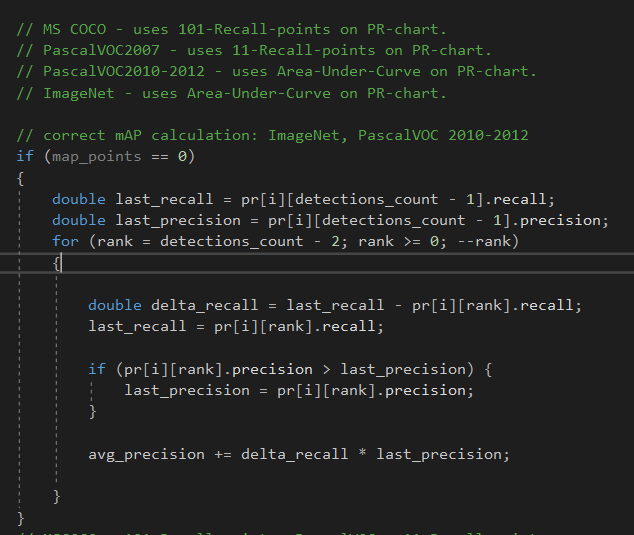Click the 'last_recall = pr[i][rank].recall;' line
The image size is (634, 535).
pos(236,326)
